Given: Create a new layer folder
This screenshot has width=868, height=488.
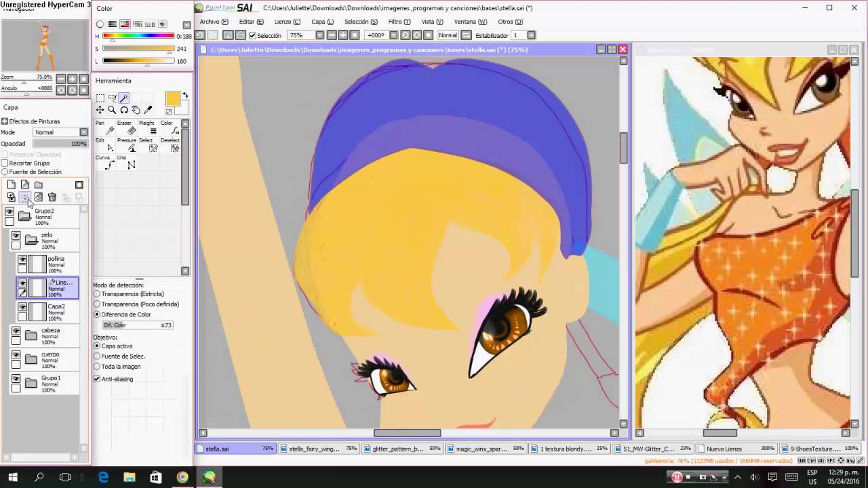Looking at the screenshot, I should click(x=39, y=185).
